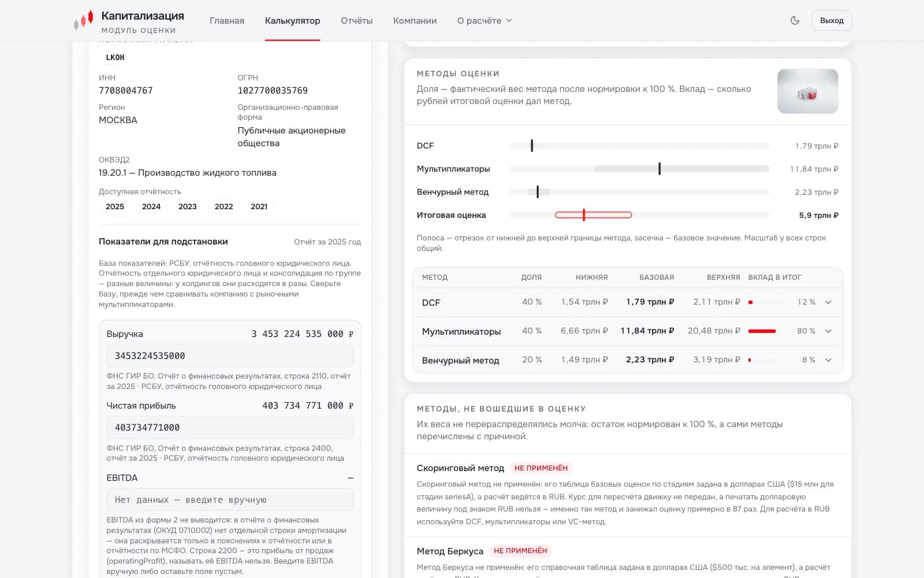Click the 19.20.1 ОКВЭД2 activity line
Screen dimensions: 924x578
[x=188, y=173]
